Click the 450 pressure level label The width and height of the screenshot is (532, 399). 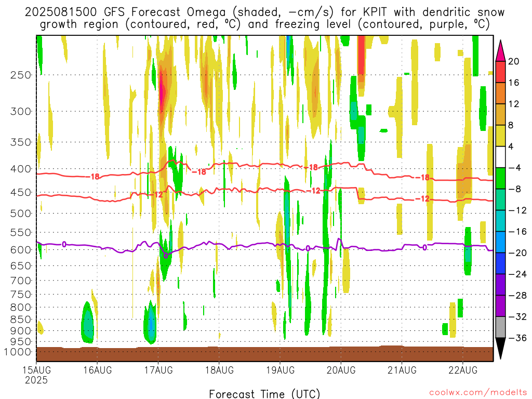coord(21,192)
